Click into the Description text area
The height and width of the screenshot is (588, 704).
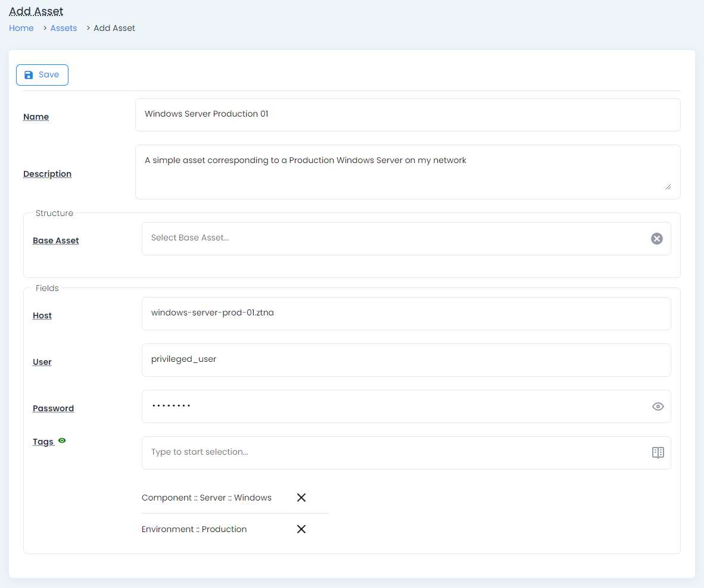(x=407, y=171)
